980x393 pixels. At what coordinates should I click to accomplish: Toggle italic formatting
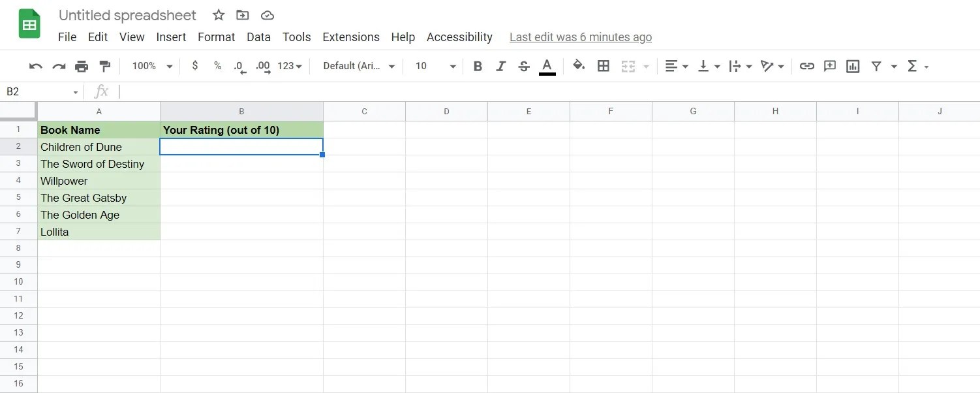(500, 66)
